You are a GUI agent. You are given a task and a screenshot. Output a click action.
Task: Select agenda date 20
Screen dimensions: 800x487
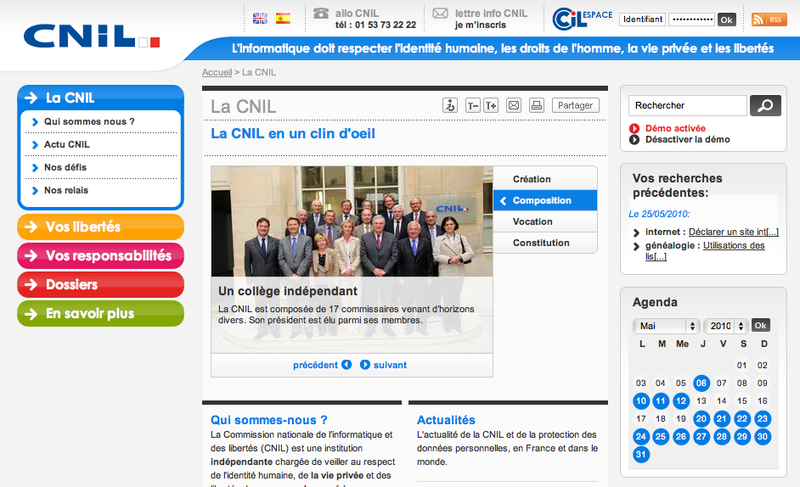coord(702,419)
